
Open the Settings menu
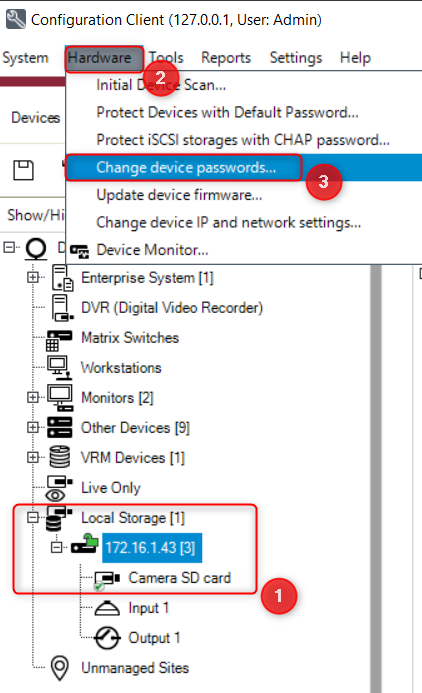(x=296, y=58)
